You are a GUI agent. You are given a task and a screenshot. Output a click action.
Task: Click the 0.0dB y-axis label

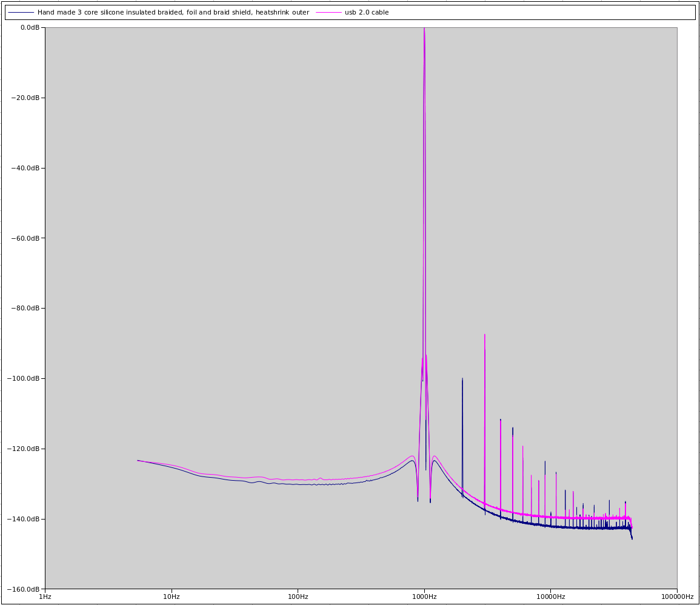point(30,28)
